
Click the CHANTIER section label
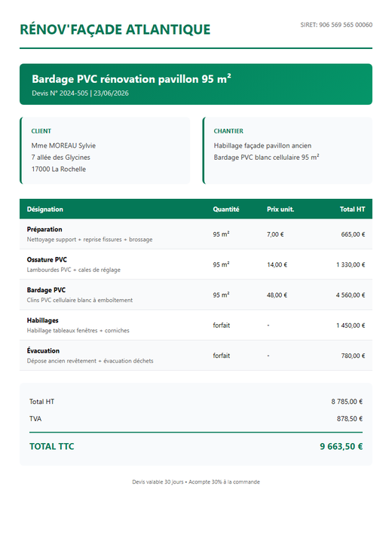[x=228, y=131]
